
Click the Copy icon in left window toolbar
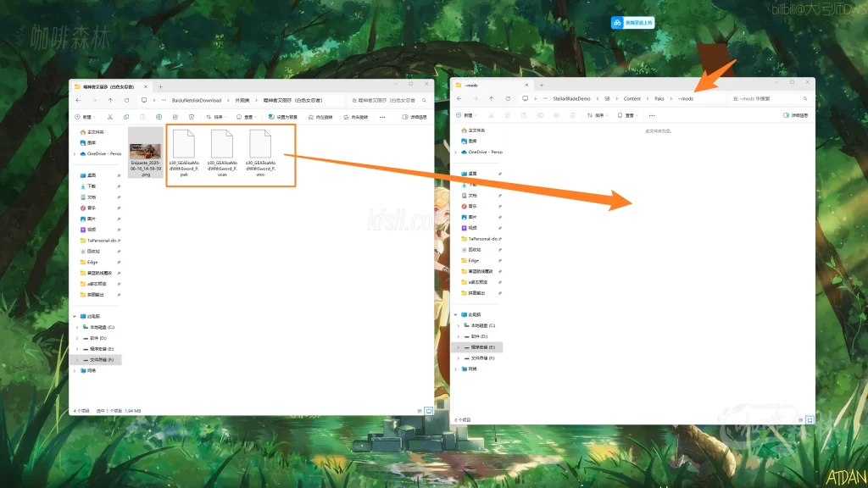click(126, 117)
